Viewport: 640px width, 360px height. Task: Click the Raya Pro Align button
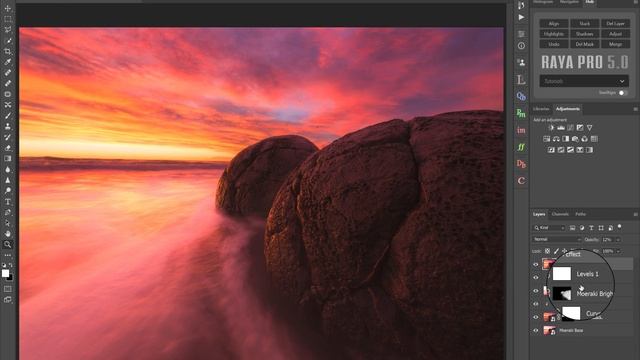(554, 24)
